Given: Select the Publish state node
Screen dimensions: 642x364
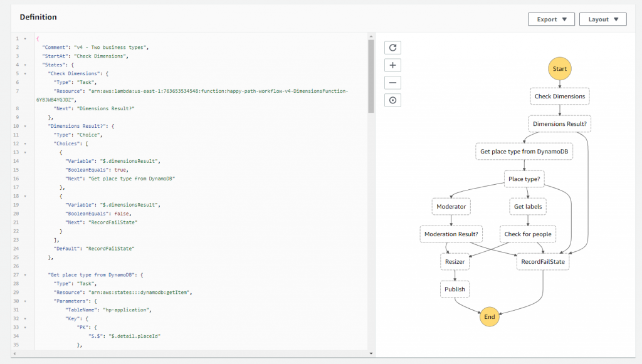Looking at the screenshot, I should tap(454, 289).
